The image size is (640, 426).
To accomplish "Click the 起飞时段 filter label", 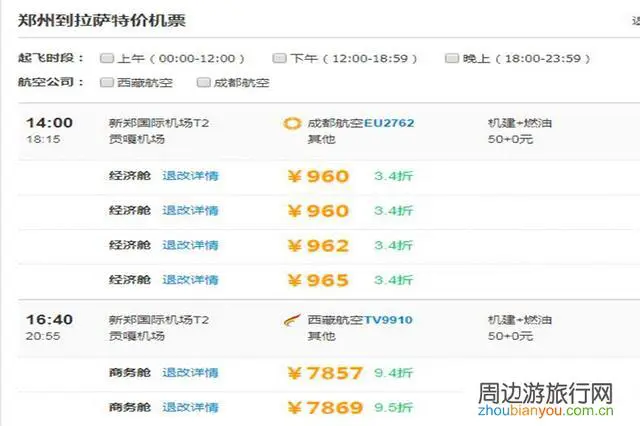I will (x=51, y=58).
